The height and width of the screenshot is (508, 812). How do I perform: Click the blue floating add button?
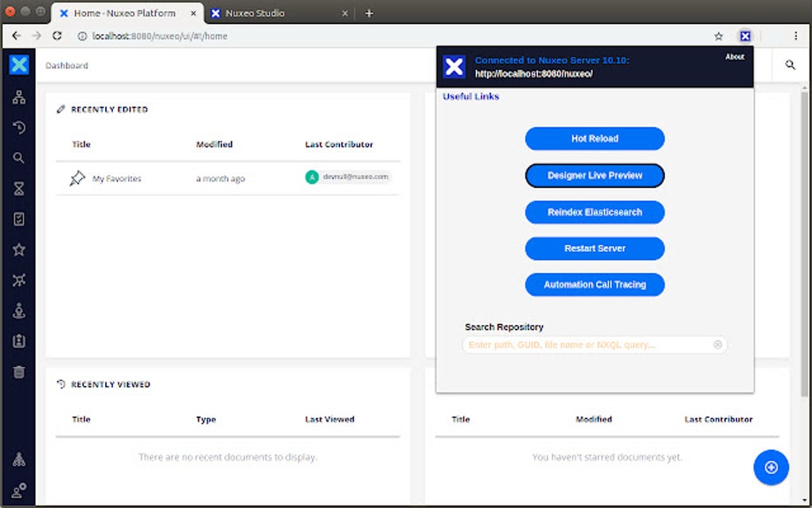point(770,467)
